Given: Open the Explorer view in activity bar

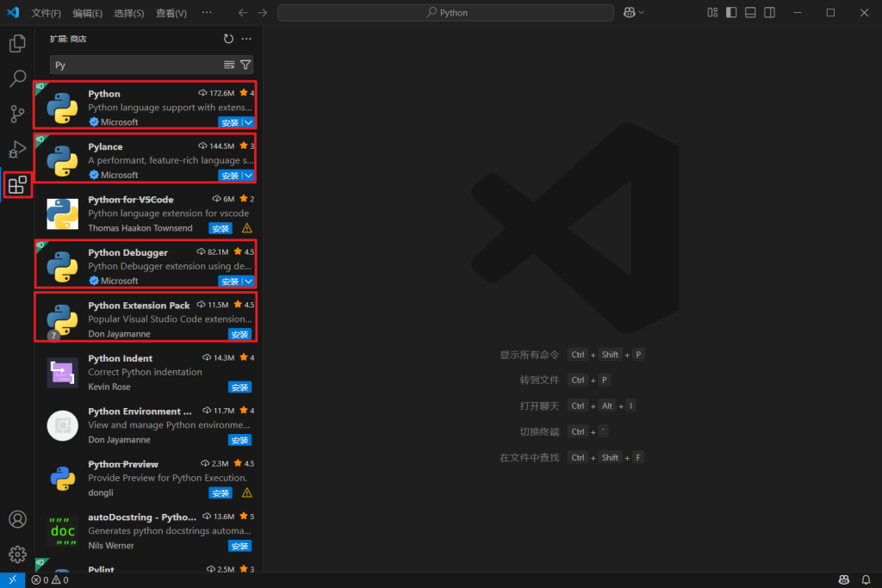Looking at the screenshot, I should pos(17,43).
